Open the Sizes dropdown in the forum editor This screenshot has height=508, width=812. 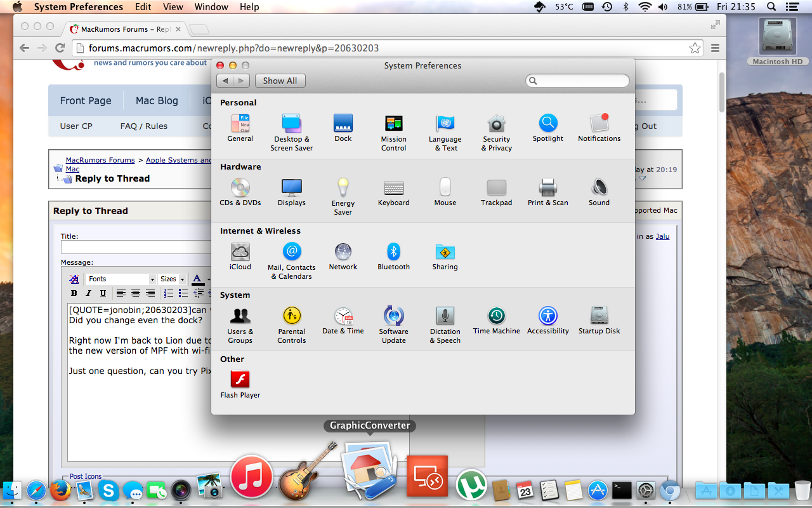[x=172, y=279]
